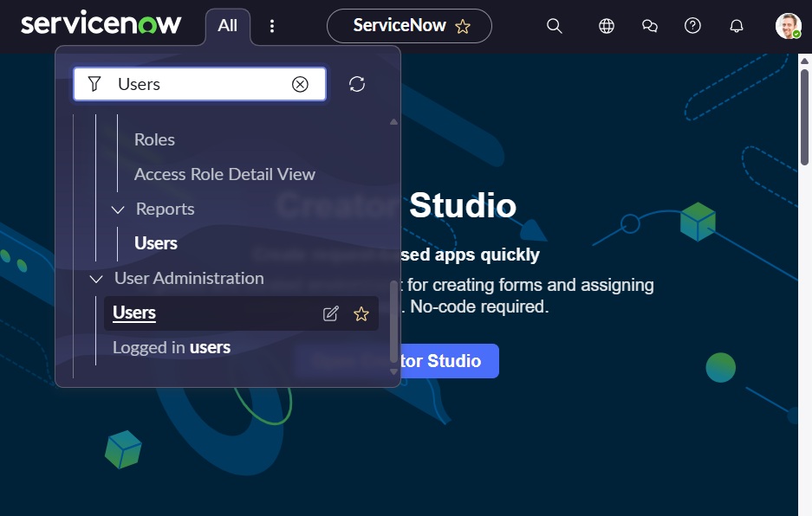Show notifications bell
The image size is (812, 516).
pyautogui.click(x=737, y=26)
